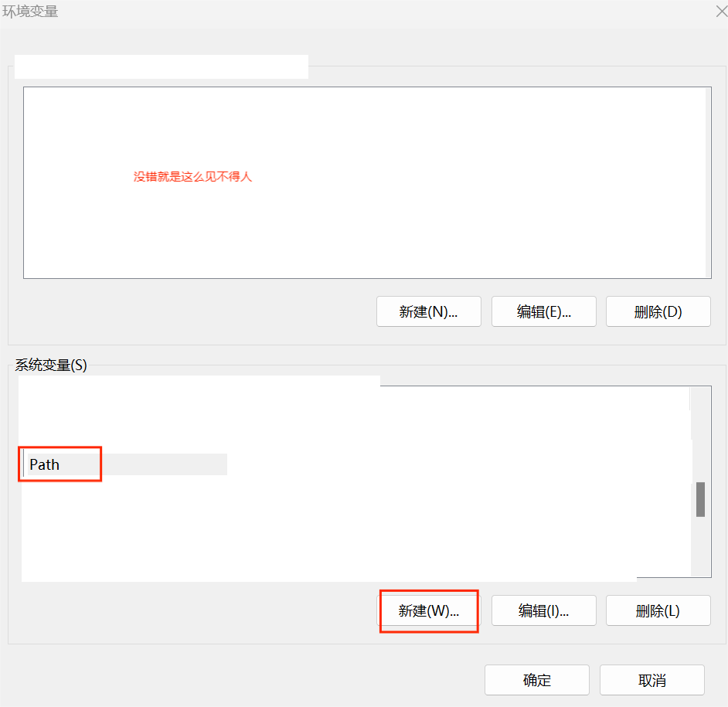Click 新建(N)... under user variables
The width and height of the screenshot is (728, 707).
[428, 311]
